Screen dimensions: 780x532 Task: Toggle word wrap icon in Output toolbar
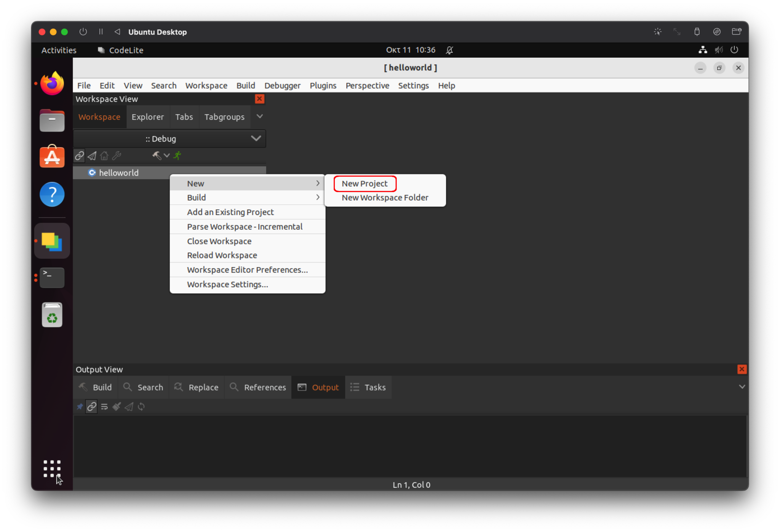[x=104, y=406]
